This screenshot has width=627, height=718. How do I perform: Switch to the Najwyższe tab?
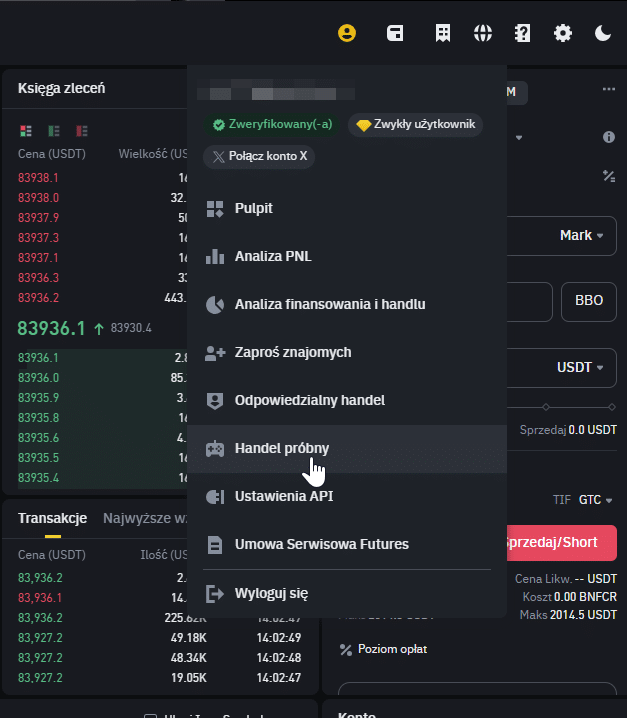[145, 518]
